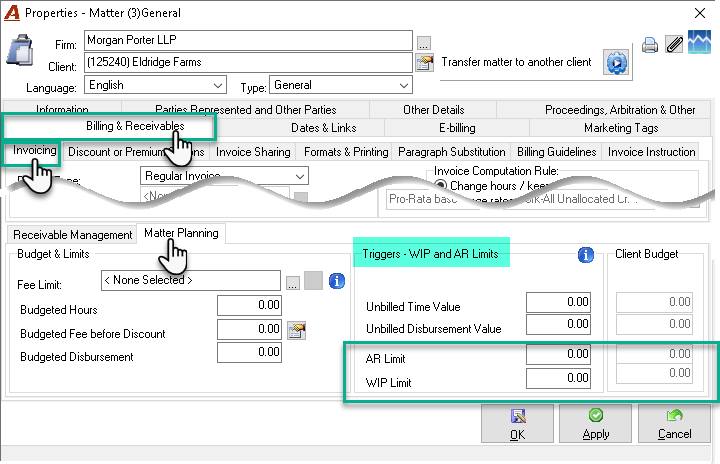Click info icon in Triggers section

[x=585, y=255]
